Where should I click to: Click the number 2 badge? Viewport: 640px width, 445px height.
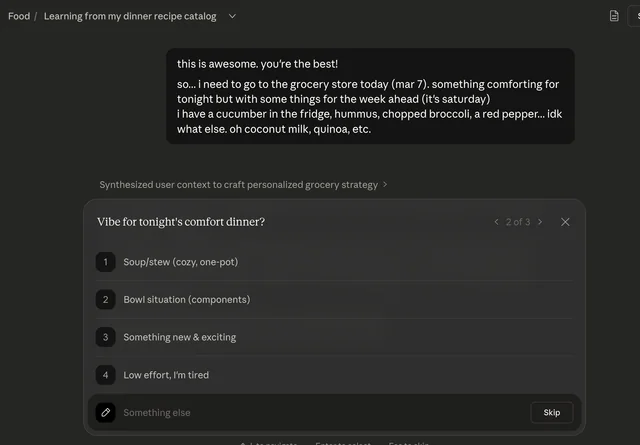tap(105, 300)
